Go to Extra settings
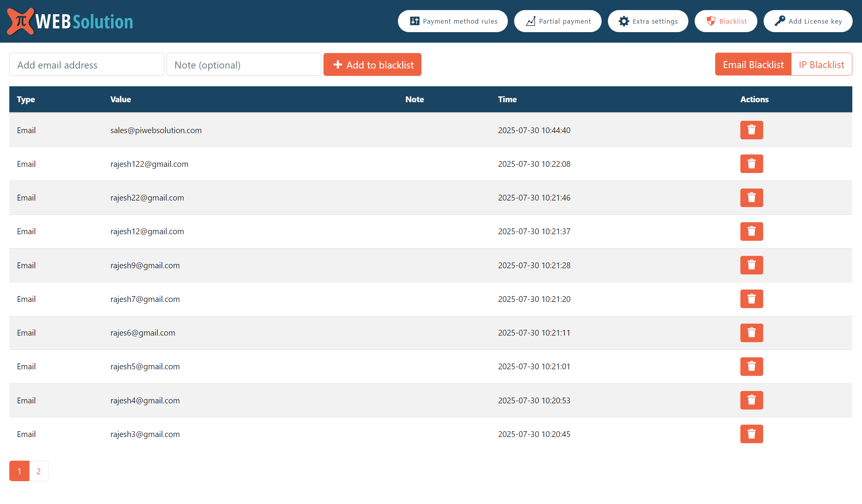Viewport: 862px width, 504px height. point(648,21)
